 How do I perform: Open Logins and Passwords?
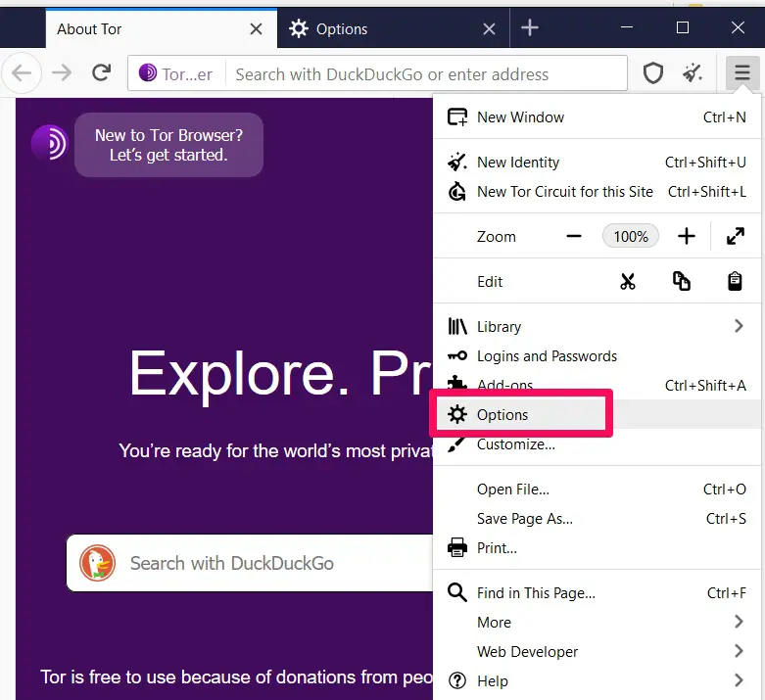click(x=597, y=356)
